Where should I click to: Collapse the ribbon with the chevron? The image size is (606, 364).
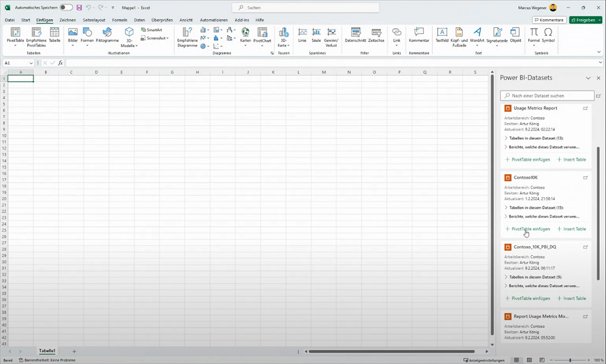coord(599,52)
